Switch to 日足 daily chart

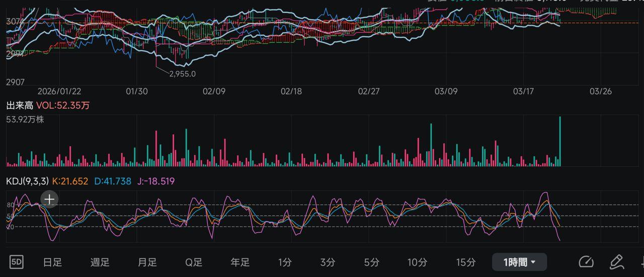click(x=52, y=262)
